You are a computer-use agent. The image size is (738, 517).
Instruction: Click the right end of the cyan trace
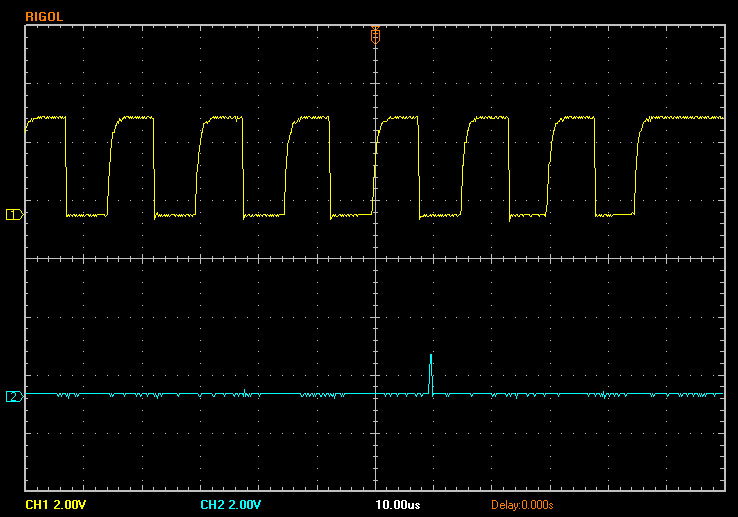(x=720, y=394)
